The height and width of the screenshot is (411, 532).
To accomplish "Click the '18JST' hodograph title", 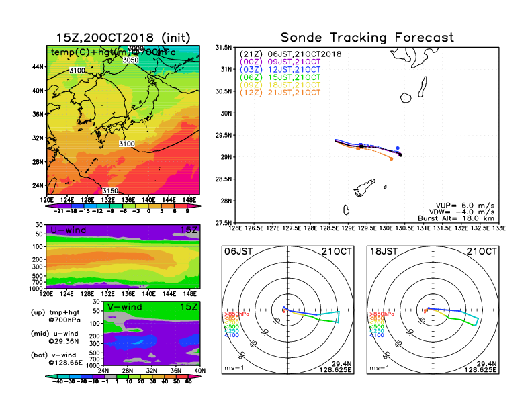I will pos(384,252).
